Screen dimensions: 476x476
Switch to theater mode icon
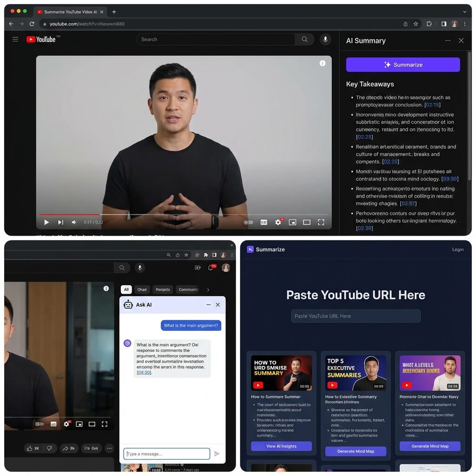click(306, 222)
